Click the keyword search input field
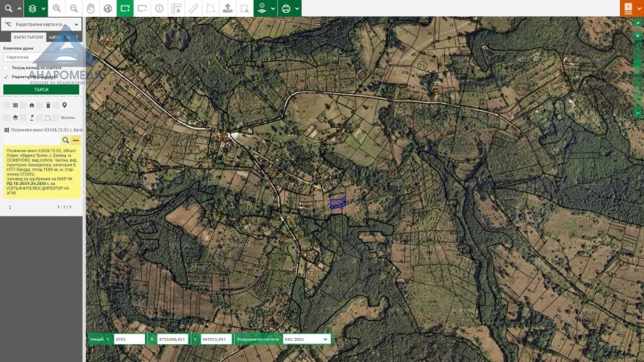This screenshot has height=362, width=644. click(41, 57)
